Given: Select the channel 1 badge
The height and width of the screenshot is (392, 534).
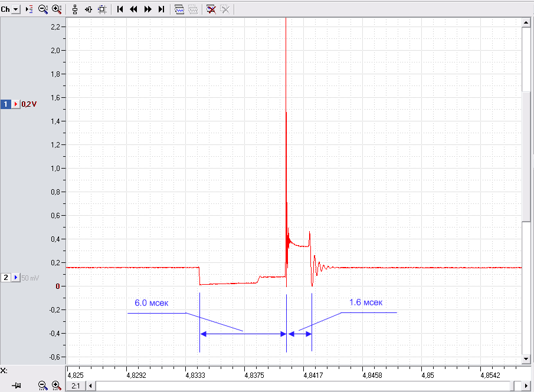Looking at the screenshot, I should [x=5, y=104].
